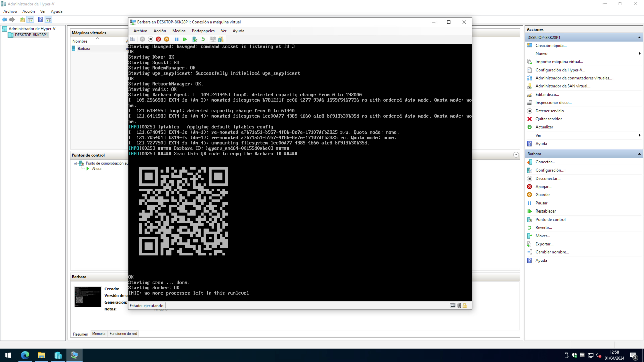This screenshot has height=362, width=644.
Task: Pause the running virtual machine
Action: tap(177, 39)
